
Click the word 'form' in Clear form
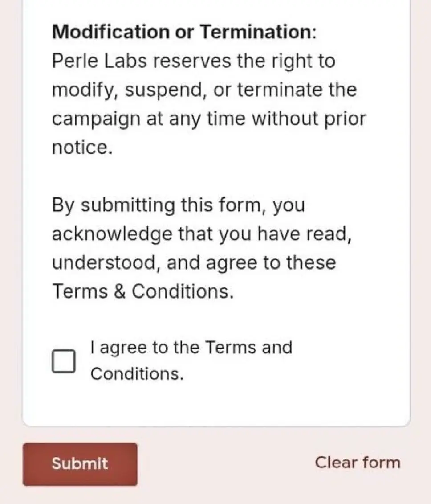(381, 463)
